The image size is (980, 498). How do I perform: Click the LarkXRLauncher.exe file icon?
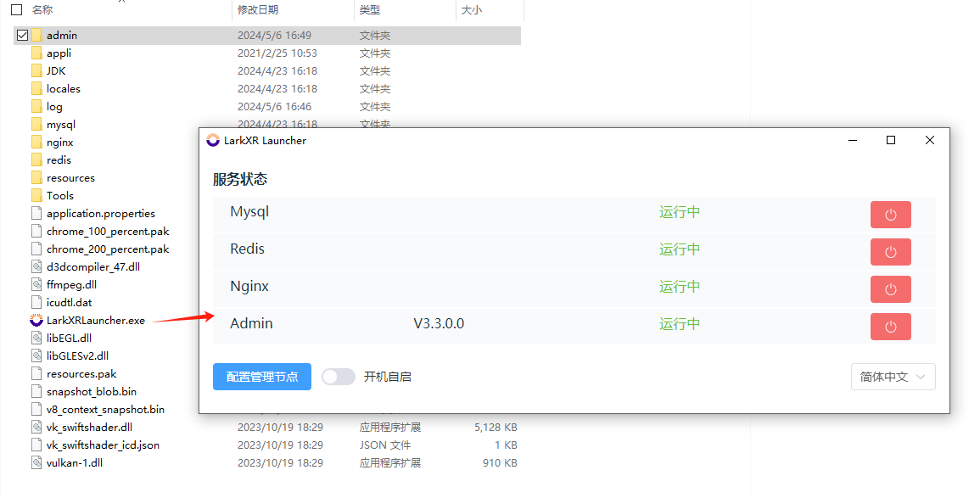pyautogui.click(x=36, y=320)
